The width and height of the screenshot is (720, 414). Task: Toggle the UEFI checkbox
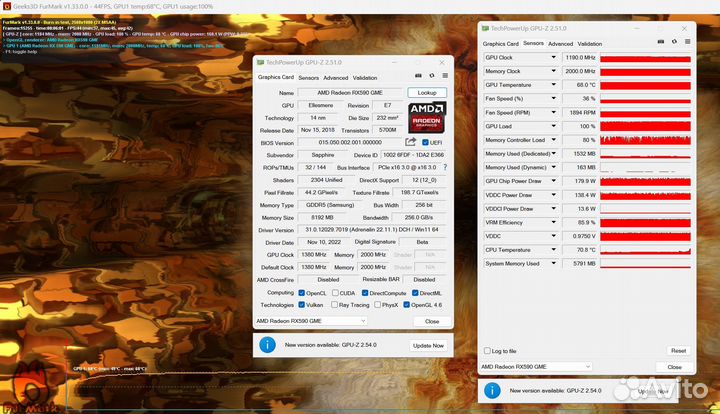pos(425,142)
